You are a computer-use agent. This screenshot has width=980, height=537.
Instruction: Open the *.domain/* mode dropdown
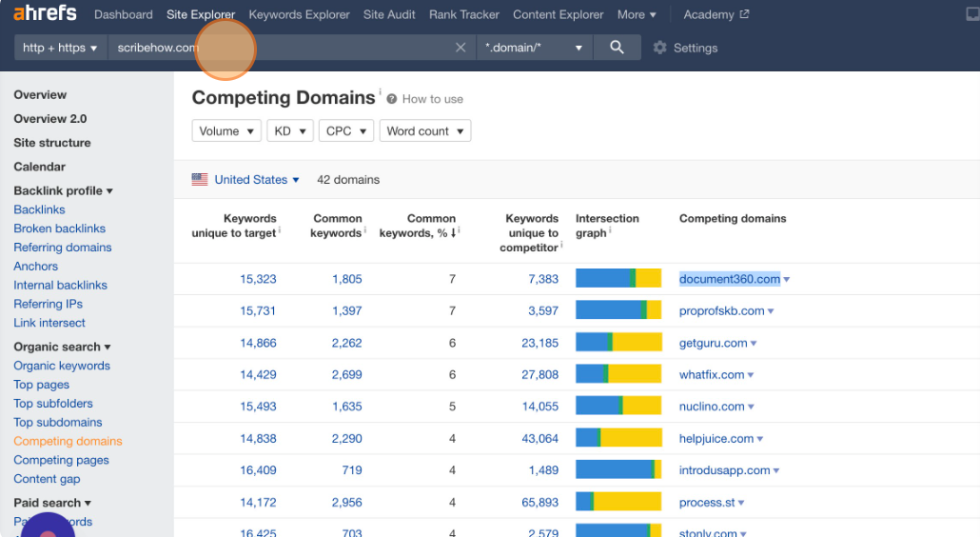[x=535, y=48]
